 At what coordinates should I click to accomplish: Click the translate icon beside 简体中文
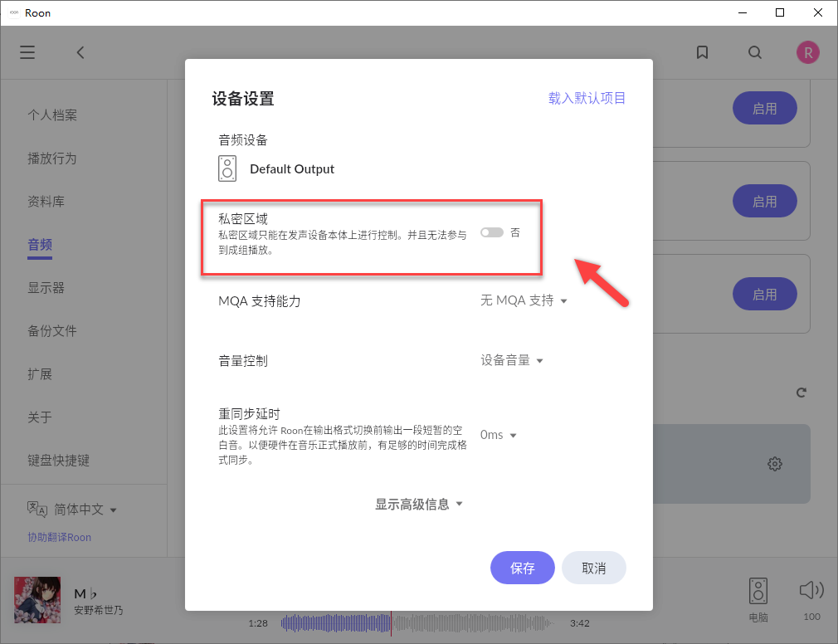[x=37, y=509]
